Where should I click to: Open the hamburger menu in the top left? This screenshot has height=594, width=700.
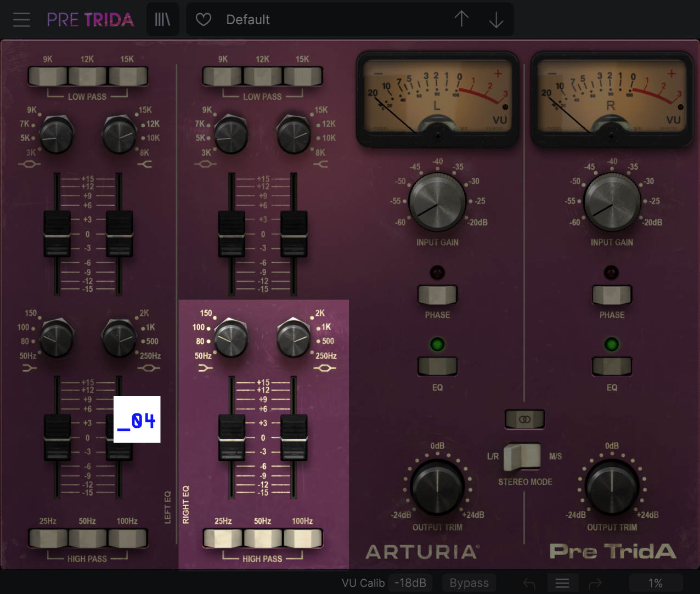tap(21, 19)
